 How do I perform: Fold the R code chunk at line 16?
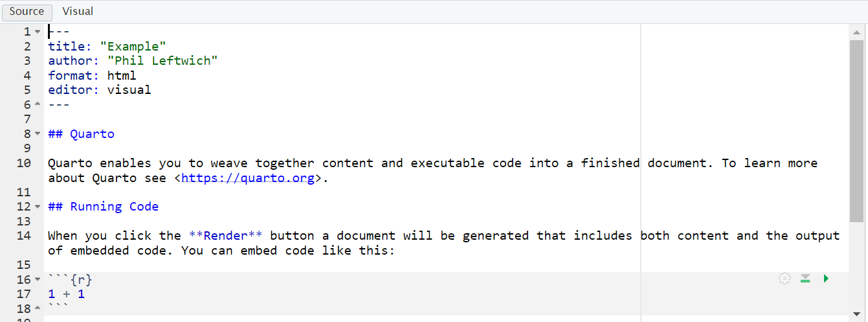(x=38, y=280)
